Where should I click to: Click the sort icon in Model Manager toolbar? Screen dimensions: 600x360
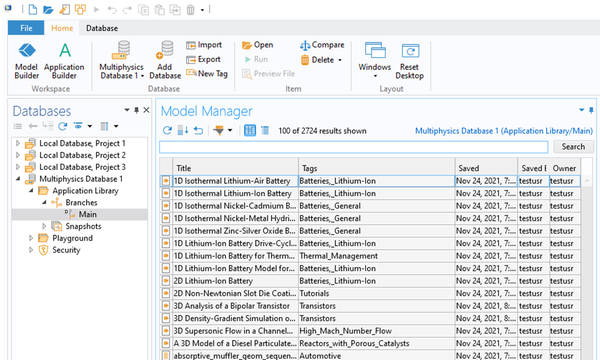tap(183, 130)
